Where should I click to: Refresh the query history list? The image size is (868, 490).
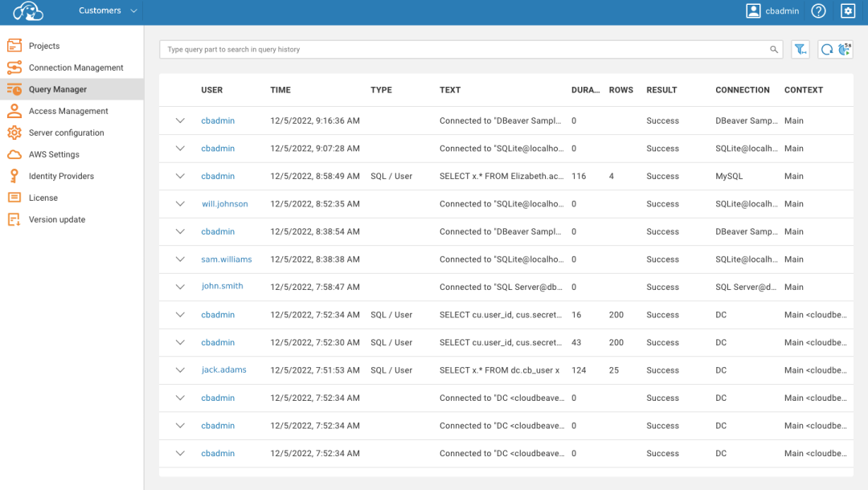[826, 49]
